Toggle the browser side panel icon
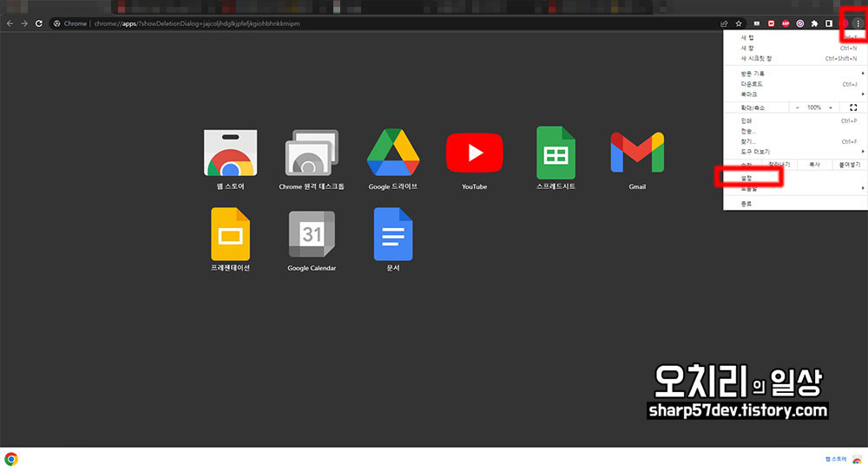868x470 pixels. coord(829,23)
